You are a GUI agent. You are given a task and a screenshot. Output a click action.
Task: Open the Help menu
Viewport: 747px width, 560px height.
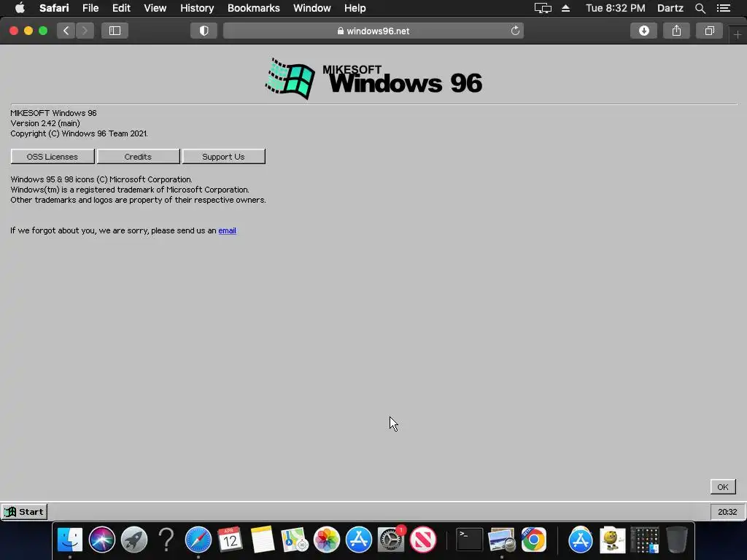point(355,8)
